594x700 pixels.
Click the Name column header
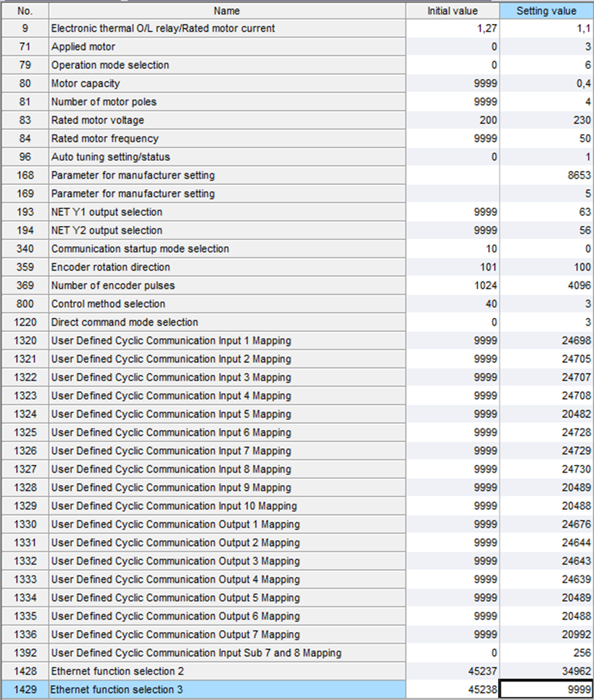coord(227,11)
